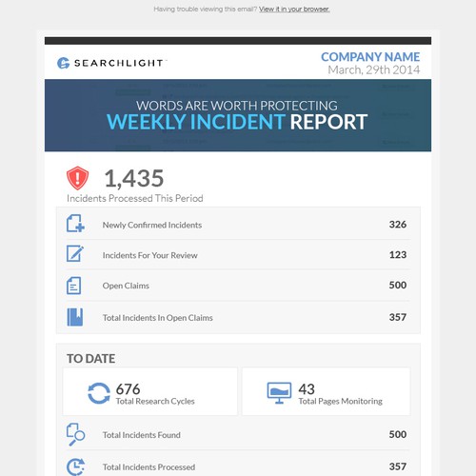The width and height of the screenshot is (476, 476).
Task: Click the 357 value for Total Incidents Processed
Action: point(398,466)
